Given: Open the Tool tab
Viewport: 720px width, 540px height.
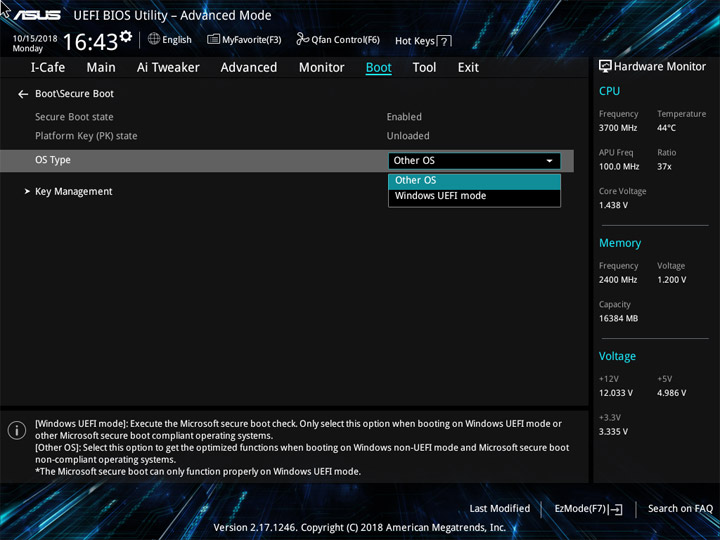Looking at the screenshot, I should pos(424,68).
